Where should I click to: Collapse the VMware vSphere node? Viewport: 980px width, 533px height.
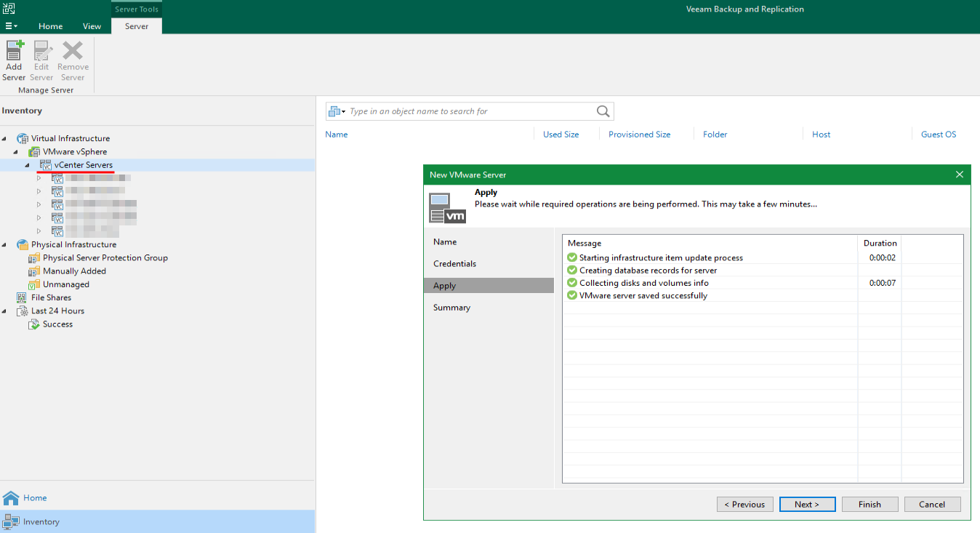pyautogui.click(x=16, y=152)
